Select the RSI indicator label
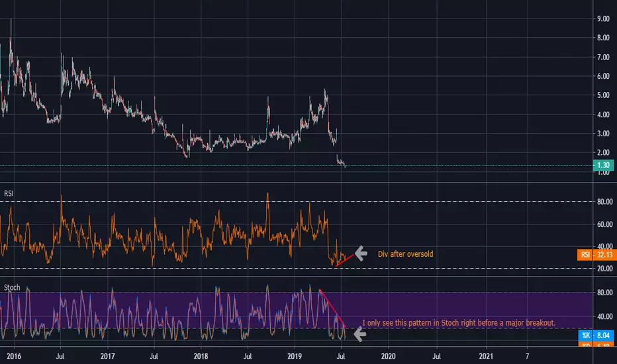This screenshot has height=364, width=617. (9, 194)
